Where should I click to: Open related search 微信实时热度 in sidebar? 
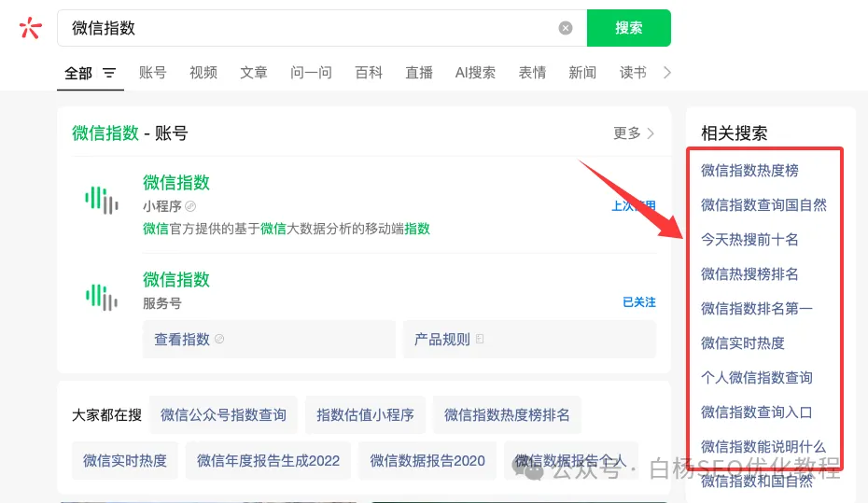tap(743, 343)
